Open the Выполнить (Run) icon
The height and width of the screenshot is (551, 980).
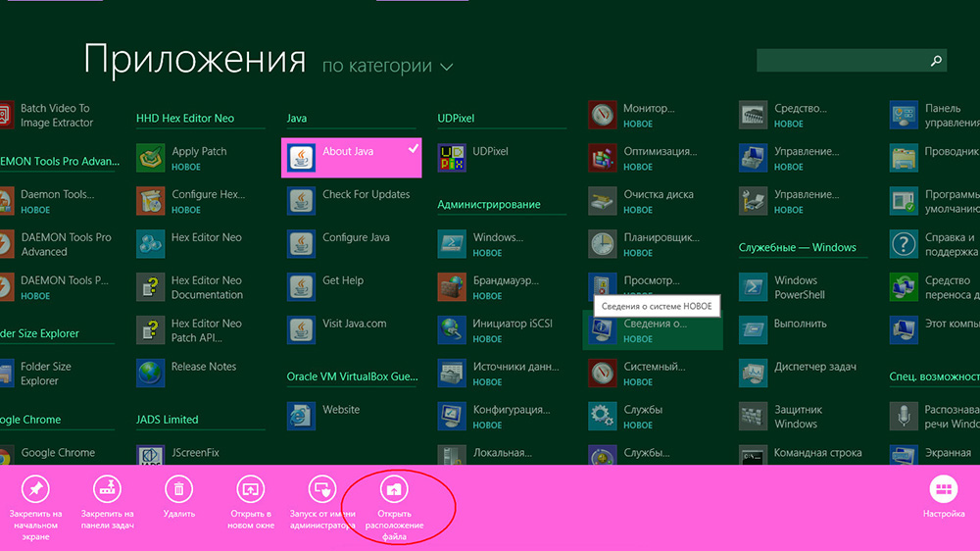coord(753,330)
